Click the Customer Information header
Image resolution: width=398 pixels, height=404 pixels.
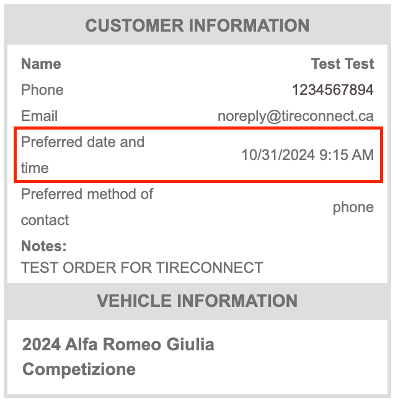(x=197, y=26)
